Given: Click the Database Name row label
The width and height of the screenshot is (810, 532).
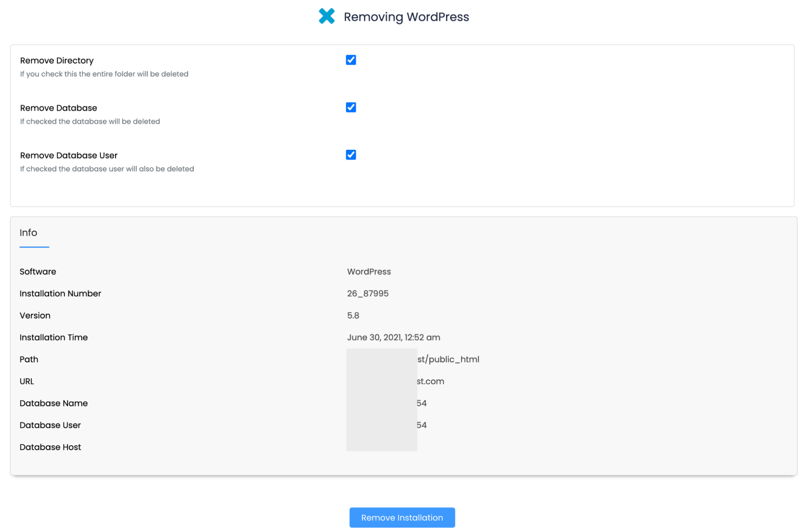Looking at the screenshot, I should tap(53, 403).
